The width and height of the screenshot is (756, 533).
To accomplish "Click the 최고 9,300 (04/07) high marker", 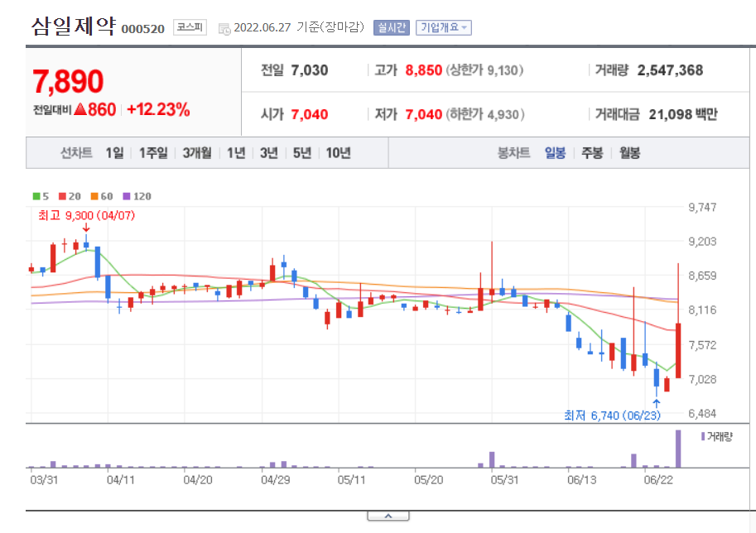I will [x=86, y=215].
